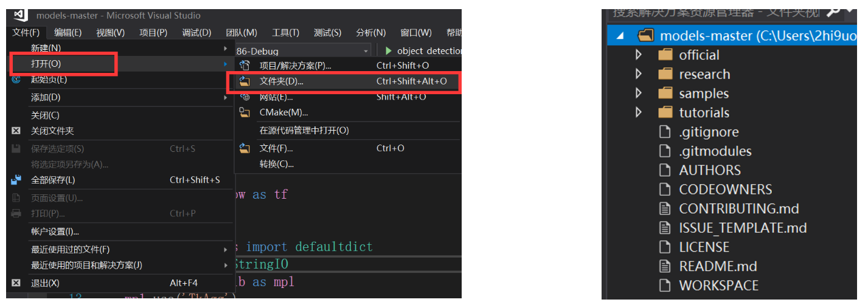The height and width of the screenshot is (305, 868).
Task: Select 新建(N) in the File menu
Action: 122,48
